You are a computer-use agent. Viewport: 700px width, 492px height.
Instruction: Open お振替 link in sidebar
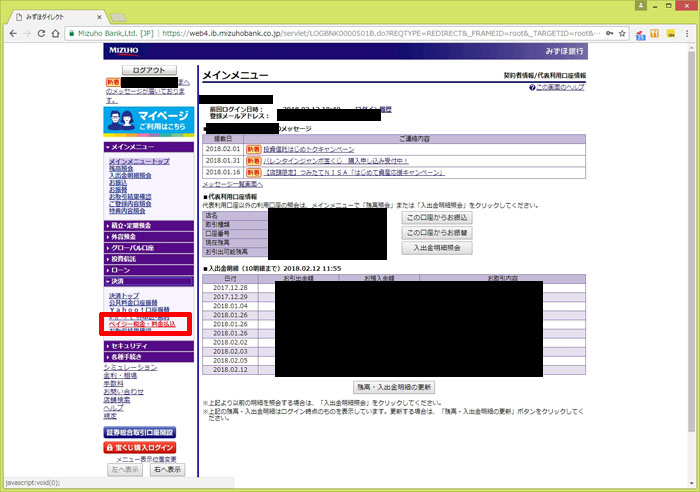coord(118,190)
